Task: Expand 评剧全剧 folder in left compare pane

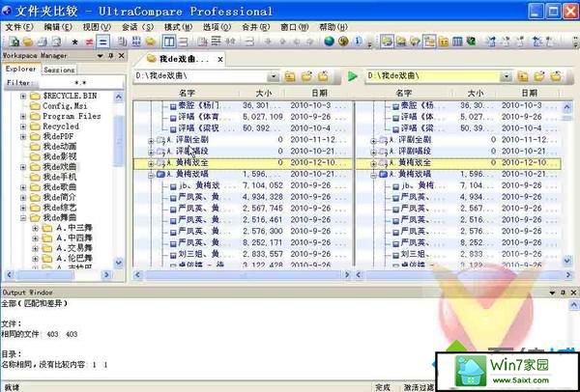Action: tap(151, 141)
